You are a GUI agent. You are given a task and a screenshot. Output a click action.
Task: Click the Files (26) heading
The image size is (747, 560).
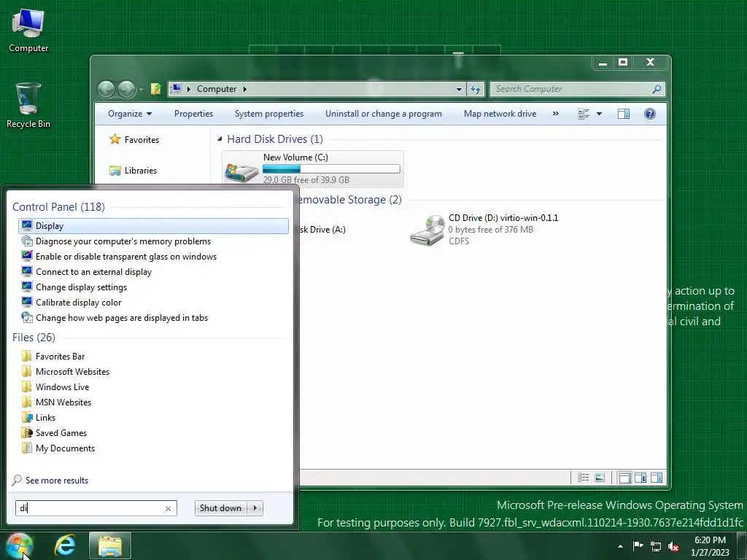34,337
